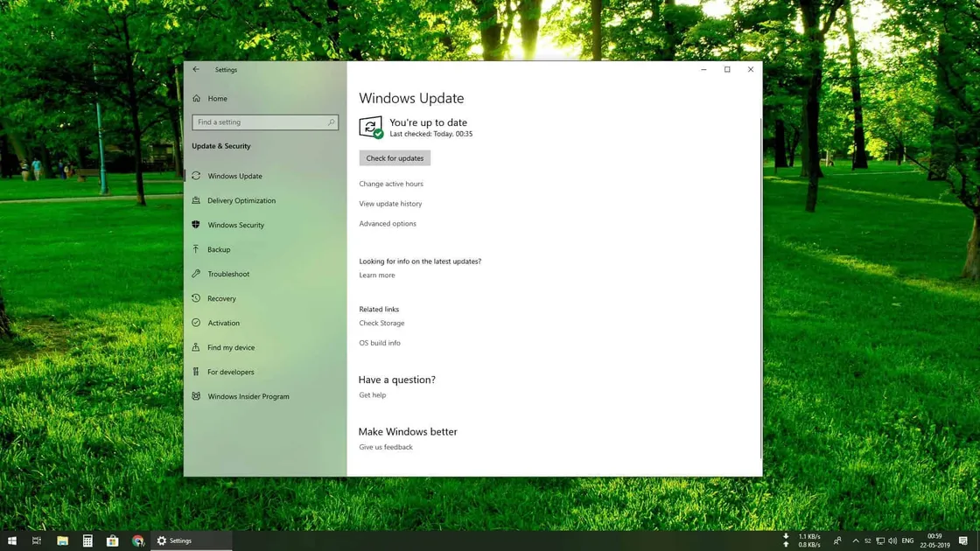The image size is (980, 551).
Task: Select Recovery in the sidebar
Action: (223, 298)
